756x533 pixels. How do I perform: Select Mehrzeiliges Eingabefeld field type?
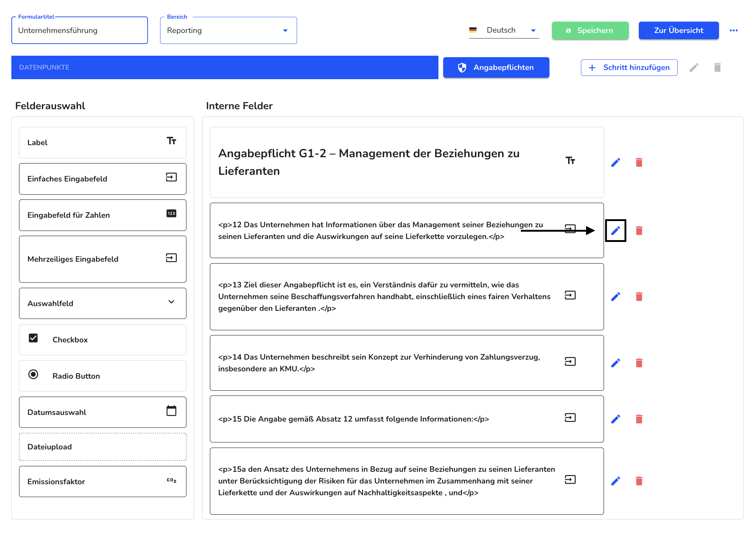coord(103,259)
